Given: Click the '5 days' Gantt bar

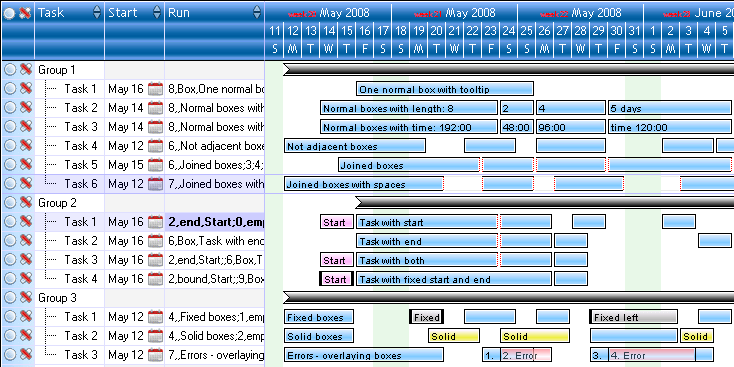Looking at the screenshot, I should point(670,108).
